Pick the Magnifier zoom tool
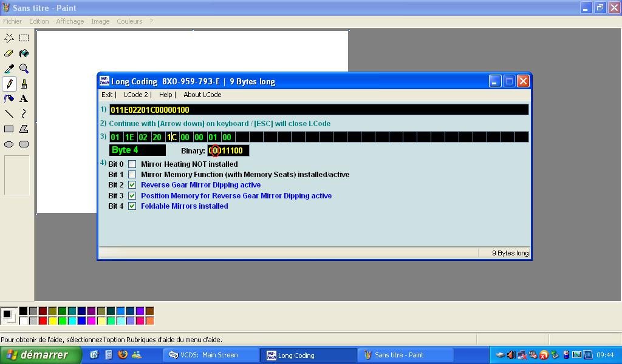 (x=24, y=69)
